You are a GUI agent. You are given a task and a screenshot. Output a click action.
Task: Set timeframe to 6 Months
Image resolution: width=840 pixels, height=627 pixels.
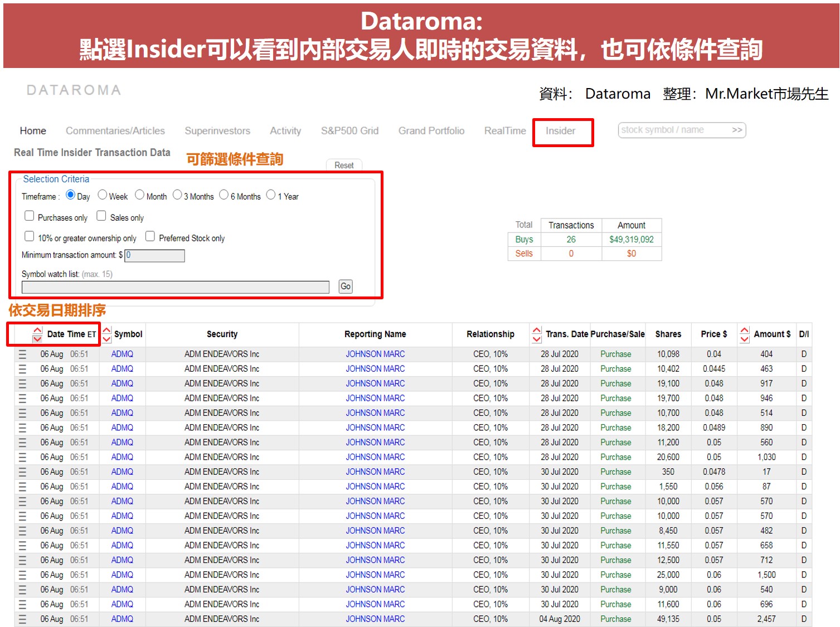coord(224,195)
